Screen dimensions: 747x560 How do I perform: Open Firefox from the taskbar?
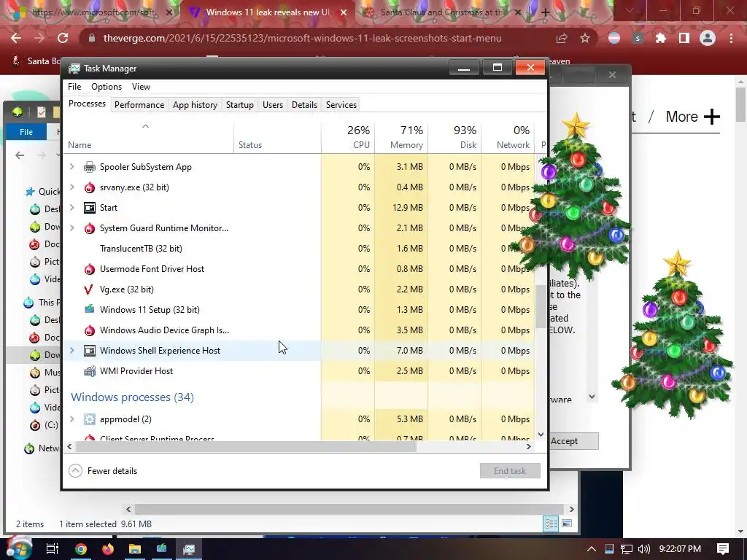(x=108, y=549)
